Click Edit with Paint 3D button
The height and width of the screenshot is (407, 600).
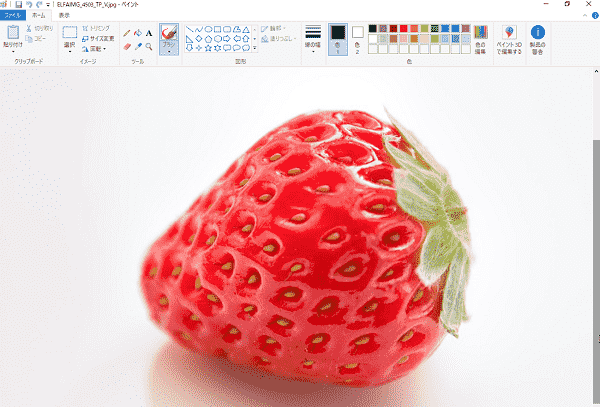point(509,40)
